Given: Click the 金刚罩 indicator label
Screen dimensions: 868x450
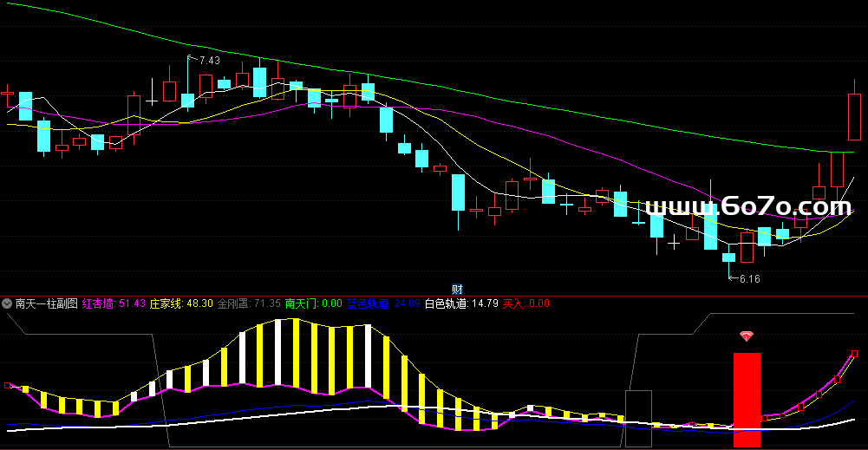Looking at the screenshot, I should [232, 304].
